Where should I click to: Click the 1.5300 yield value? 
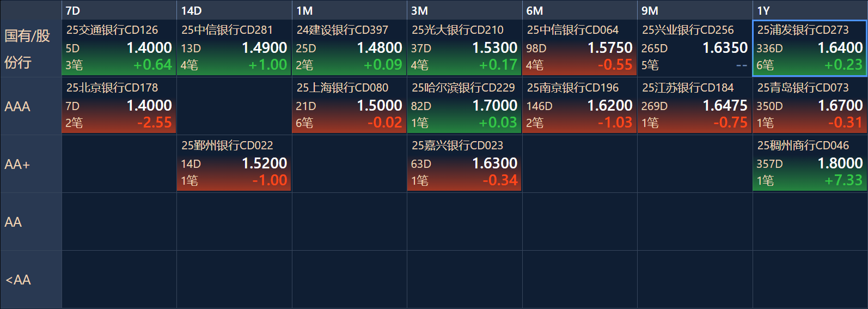point(494,47)
